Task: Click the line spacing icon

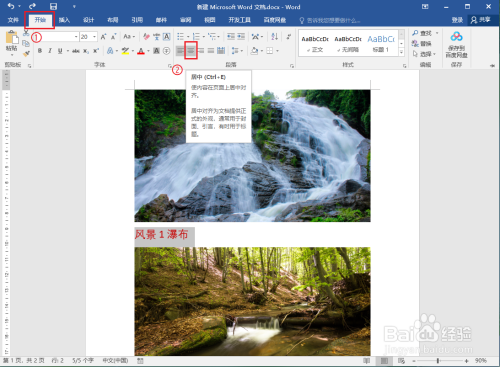Action: click(x=235, y=51)
